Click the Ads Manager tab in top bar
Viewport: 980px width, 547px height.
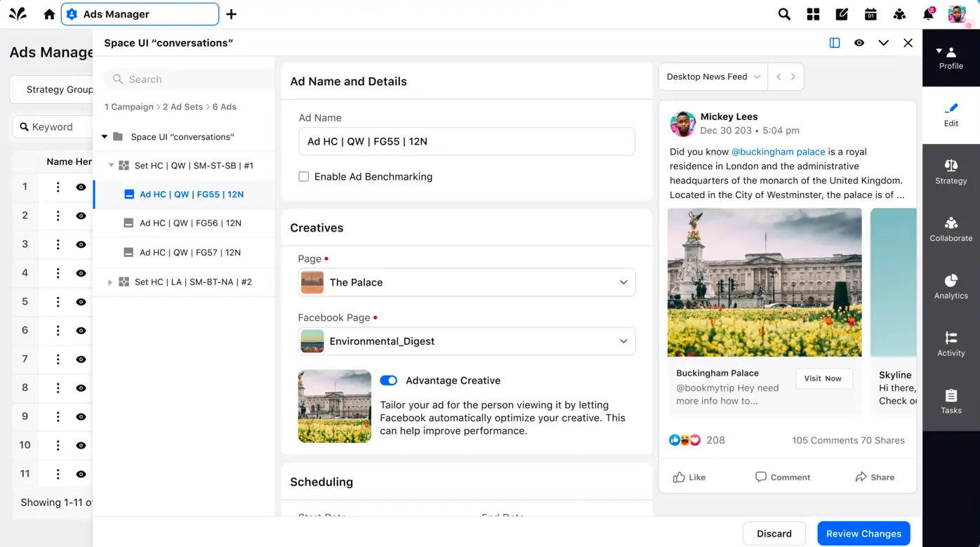click(x=140, y=14)
